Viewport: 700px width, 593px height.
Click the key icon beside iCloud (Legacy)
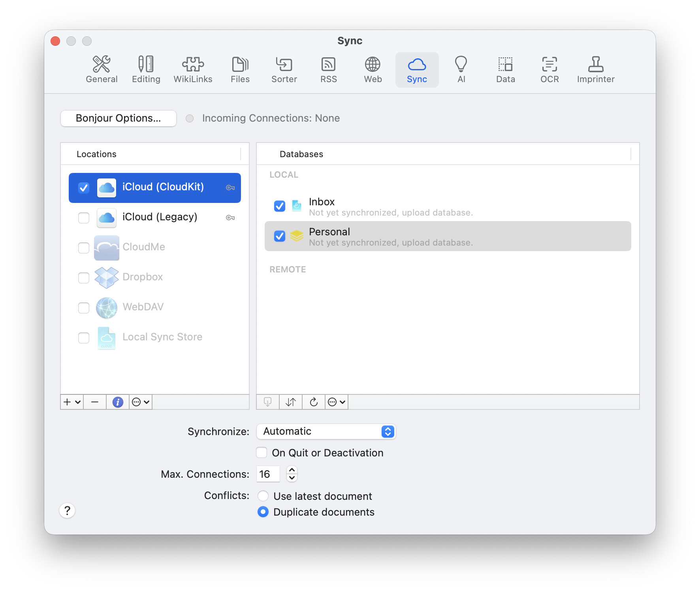pyautogui.click(x=230, y=218)
